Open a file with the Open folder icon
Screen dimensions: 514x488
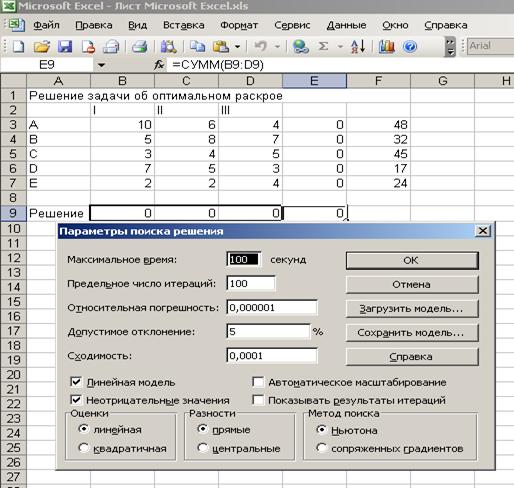coord(42,46)
